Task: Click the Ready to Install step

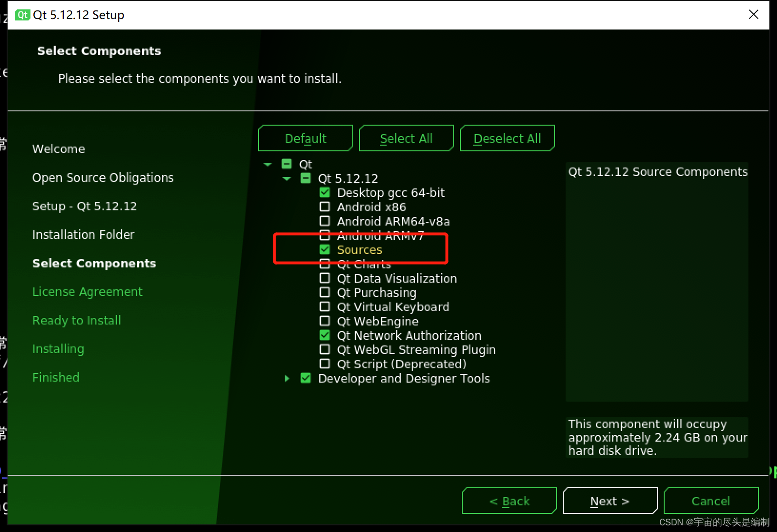Action: [x=77, y=320]
